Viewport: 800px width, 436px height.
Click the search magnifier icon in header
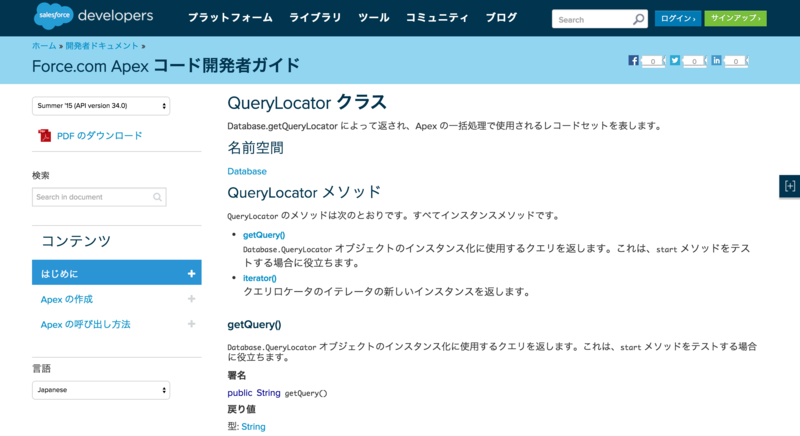tap(638, 19)
